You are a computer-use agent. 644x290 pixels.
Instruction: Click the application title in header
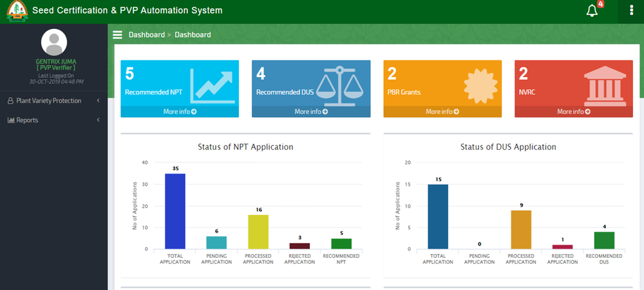point(128,11)
